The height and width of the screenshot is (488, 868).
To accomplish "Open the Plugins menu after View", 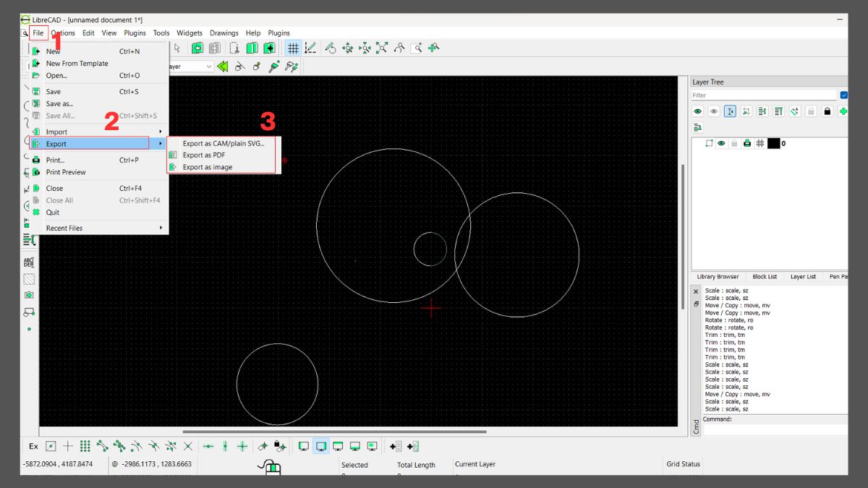I will coord(135,33).
